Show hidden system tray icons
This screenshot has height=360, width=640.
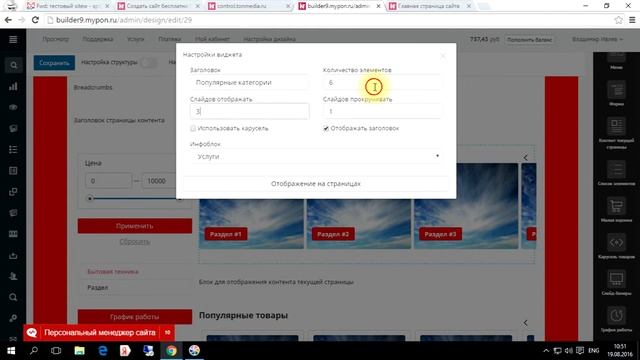[x=546, y=351]
